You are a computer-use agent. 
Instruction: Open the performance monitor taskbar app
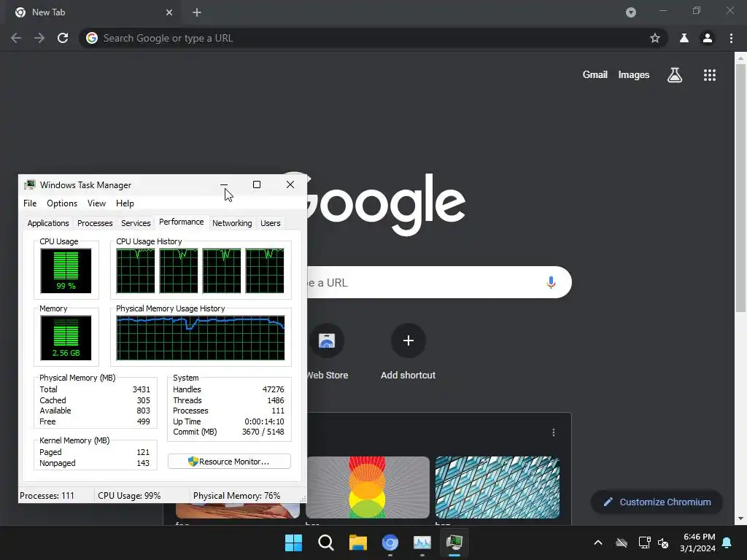tap(422, 542)
